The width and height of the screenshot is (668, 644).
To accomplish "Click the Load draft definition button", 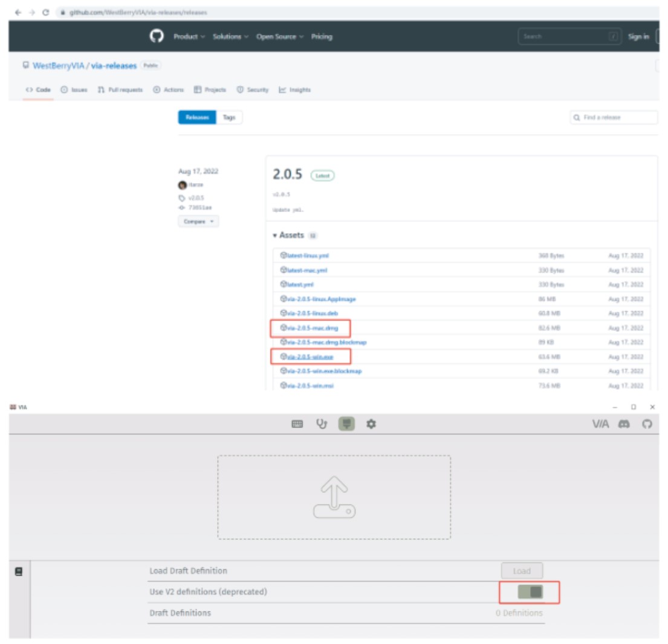I will [522, 571].
